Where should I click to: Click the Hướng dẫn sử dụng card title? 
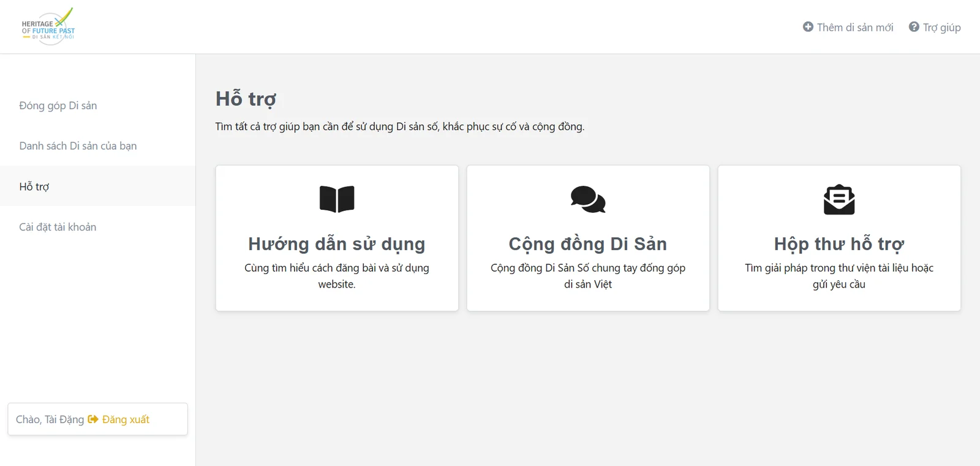tap(337, 244)
